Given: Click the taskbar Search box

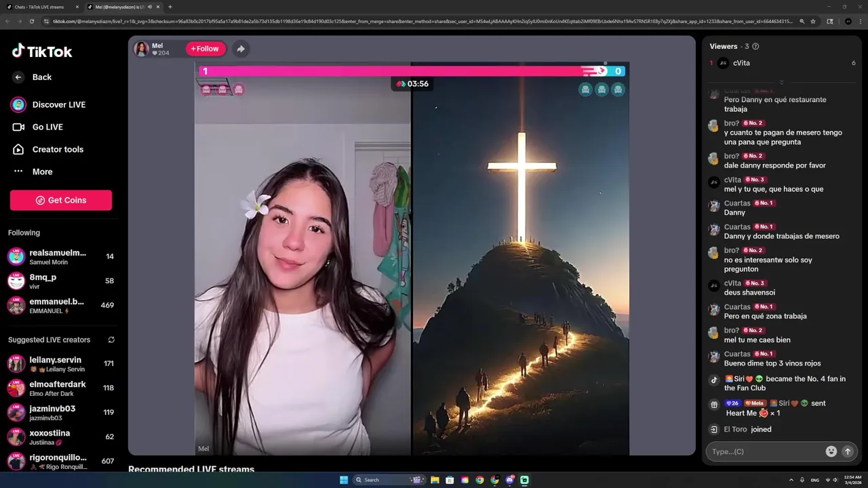Looking at the screenshot, I should (x=390, y=480).
